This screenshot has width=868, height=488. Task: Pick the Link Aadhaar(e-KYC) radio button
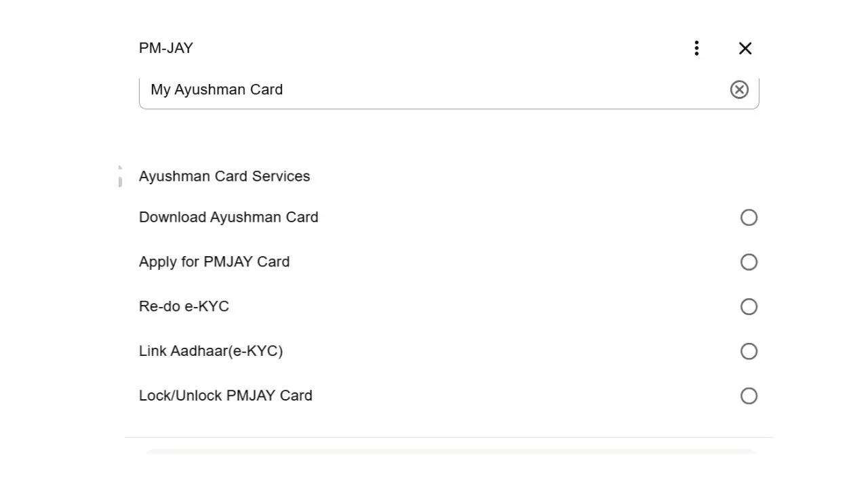[x=749, y=352]
